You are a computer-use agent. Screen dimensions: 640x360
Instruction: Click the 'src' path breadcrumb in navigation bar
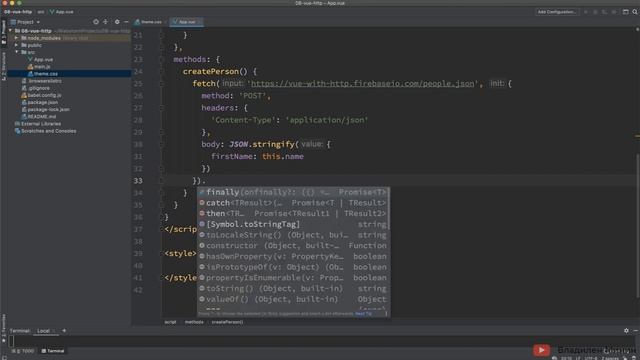point(41,12)
